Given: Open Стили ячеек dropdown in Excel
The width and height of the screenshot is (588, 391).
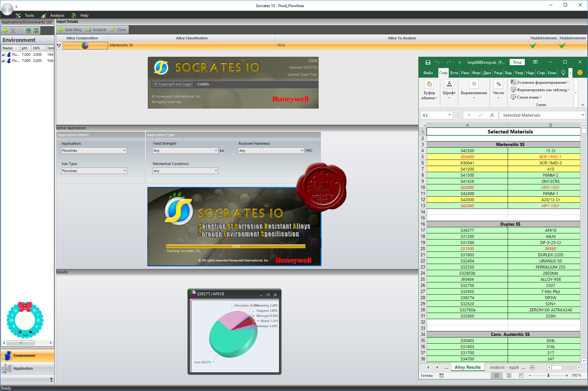Looking at the screenshot, I should coord(527,97).
